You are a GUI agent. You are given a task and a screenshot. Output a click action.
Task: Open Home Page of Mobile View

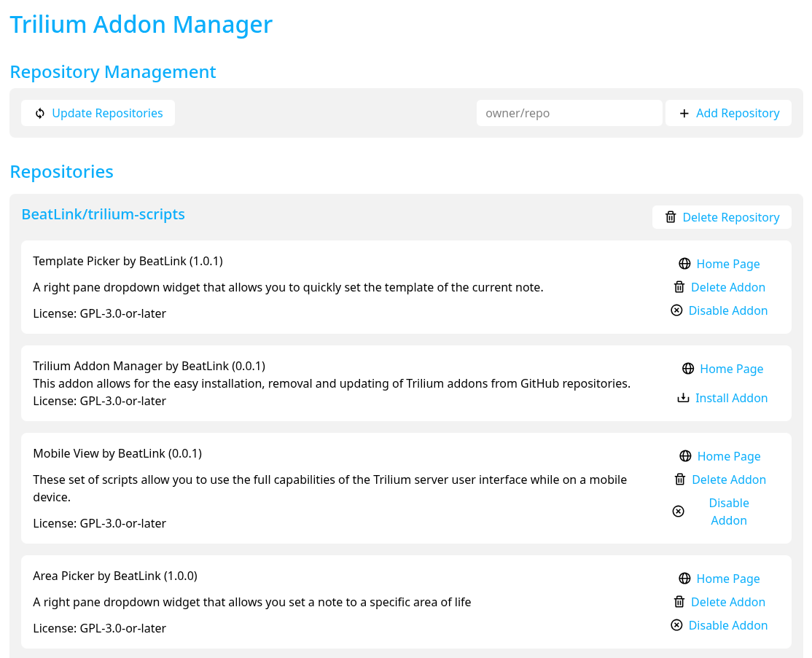pyautogui.click(x=729, y=457)
